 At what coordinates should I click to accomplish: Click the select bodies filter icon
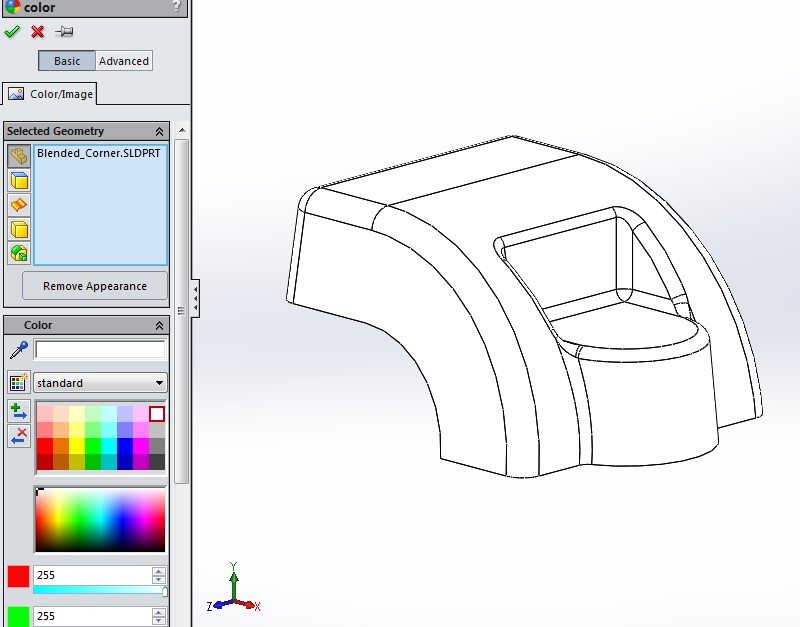19,229
